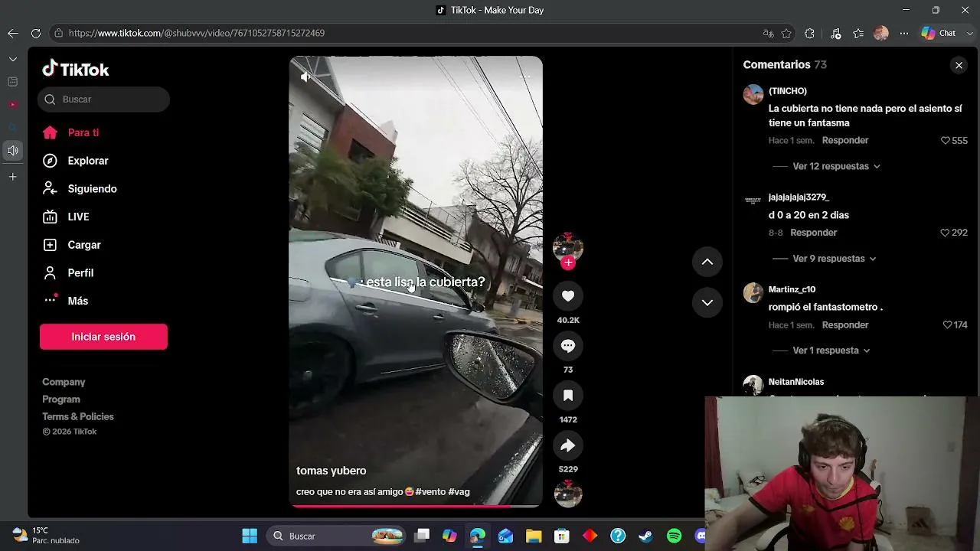
Task: Add a new tab with sidebar plus icon
Action: coord(13,177)
